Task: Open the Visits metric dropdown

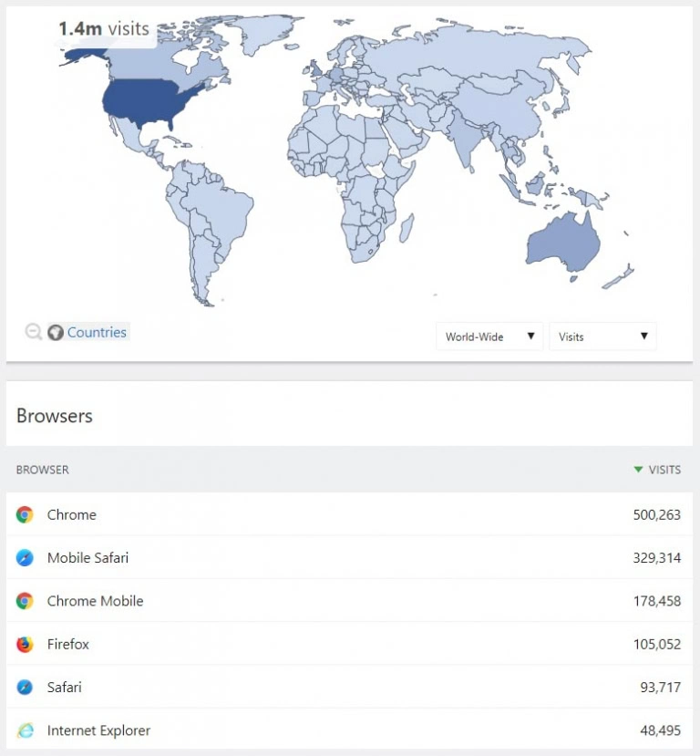Action: click(x=602, y=337)
